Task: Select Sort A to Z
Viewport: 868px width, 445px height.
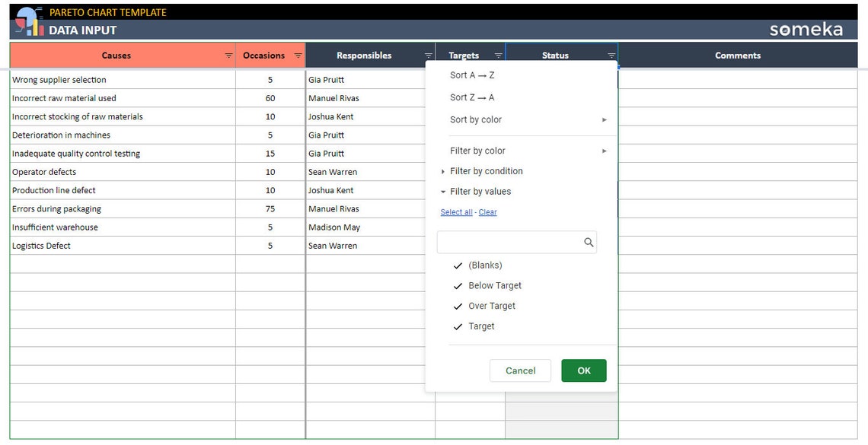Action: (x=473, y=75)
